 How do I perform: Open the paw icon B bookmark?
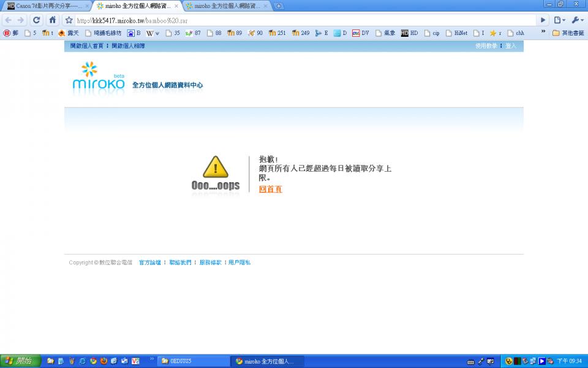coord(134,33)
